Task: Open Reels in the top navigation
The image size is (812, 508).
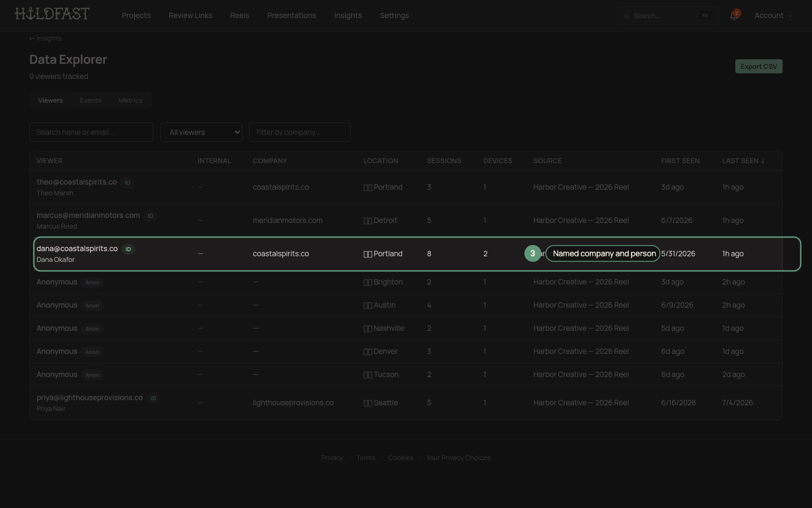Action: click(x=240, y=16)
